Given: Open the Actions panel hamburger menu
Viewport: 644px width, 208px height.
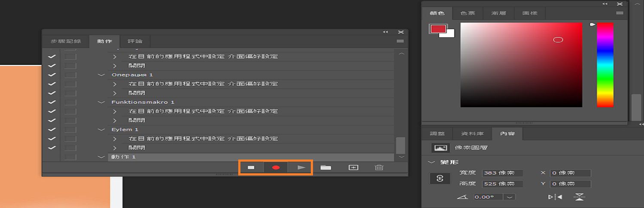Looking at the screenshot, I should point(400,41).
